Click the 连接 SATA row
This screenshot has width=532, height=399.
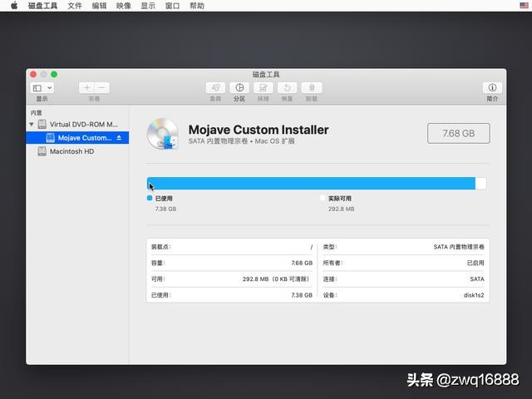403,279
